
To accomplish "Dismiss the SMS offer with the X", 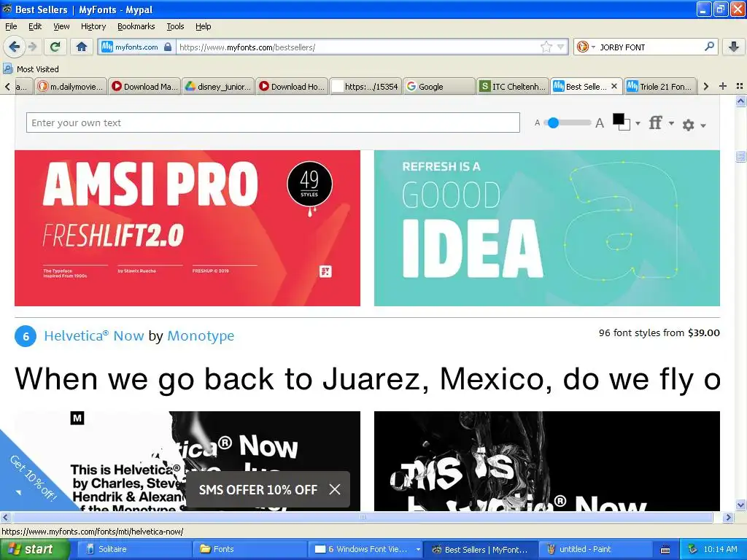I will (335, 489).
